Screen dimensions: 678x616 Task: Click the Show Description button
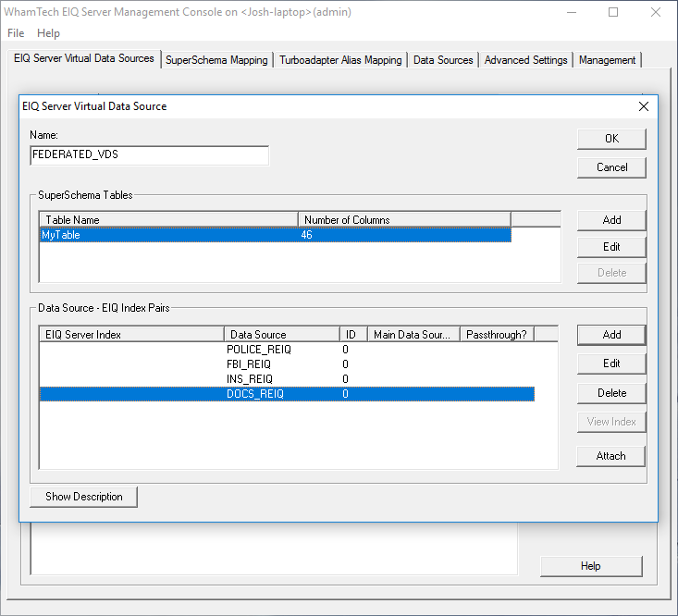tap(84, 497)
